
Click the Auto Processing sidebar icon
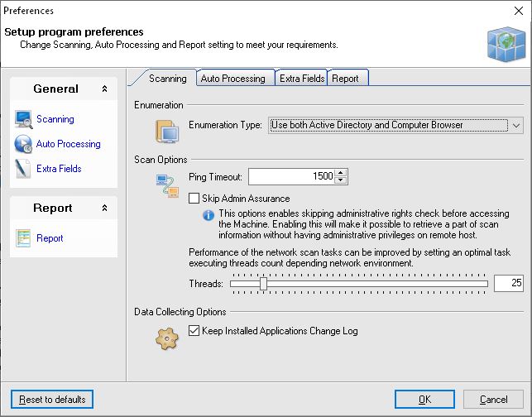[23, 144]
